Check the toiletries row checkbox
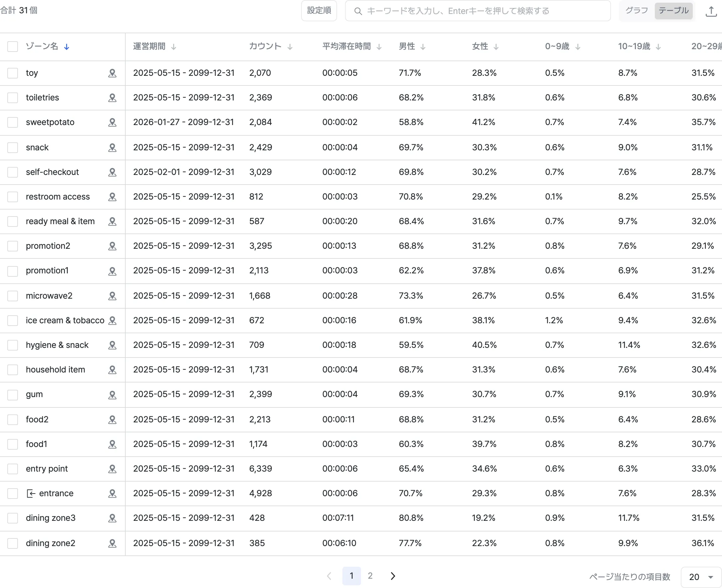This screenshot has width=722, height=588. 13,97
